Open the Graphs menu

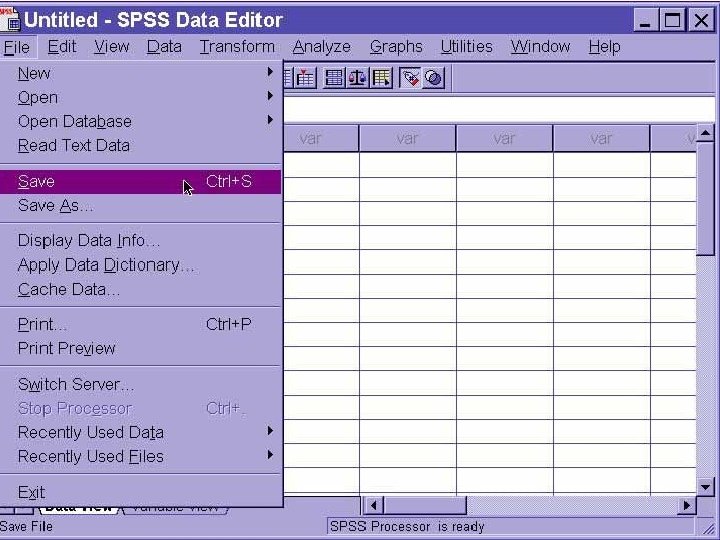coord(396,47)
